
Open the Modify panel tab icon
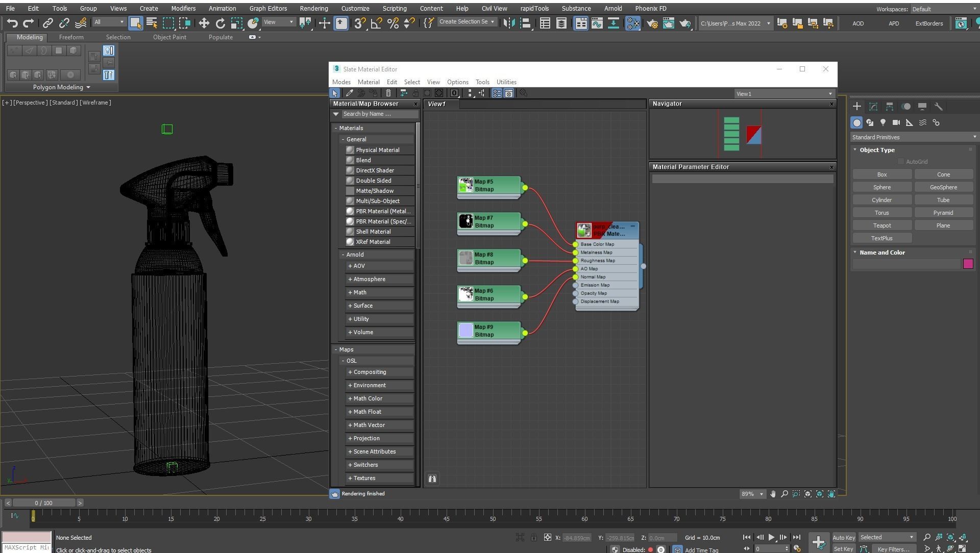[x=873, y=107]
